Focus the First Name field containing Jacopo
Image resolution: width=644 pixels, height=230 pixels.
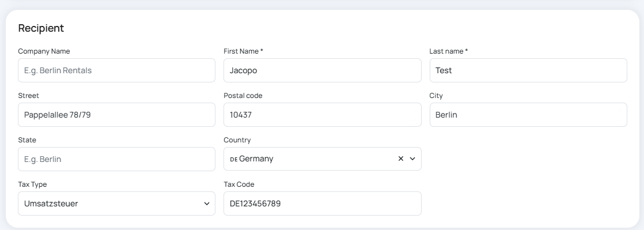(x=323, y=70)
